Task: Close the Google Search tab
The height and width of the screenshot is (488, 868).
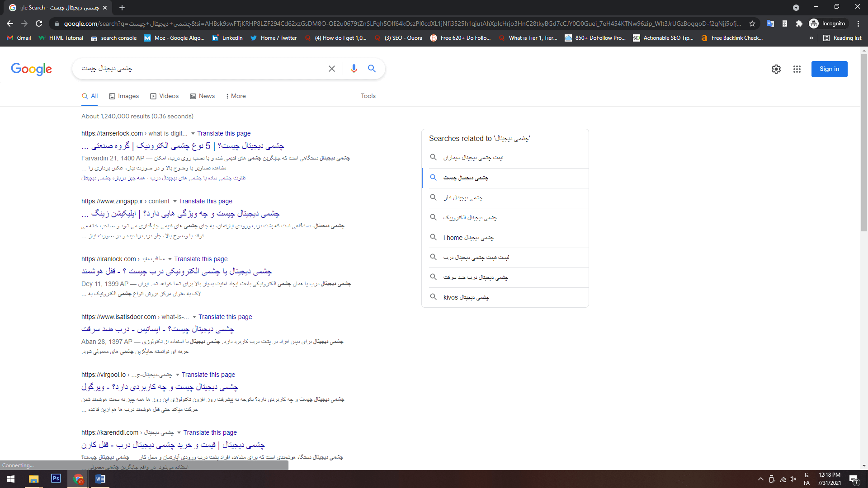Action: [x=105, y=8]
